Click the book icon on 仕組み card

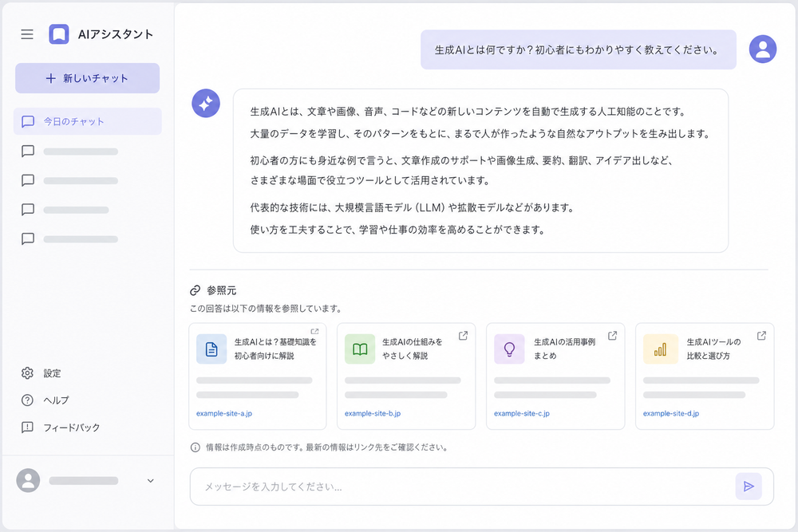pos(360,349)
